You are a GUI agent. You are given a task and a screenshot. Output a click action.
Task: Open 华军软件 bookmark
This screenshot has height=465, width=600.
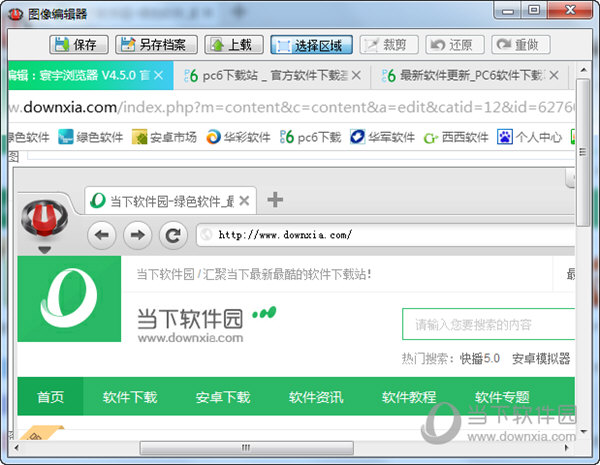382,137
